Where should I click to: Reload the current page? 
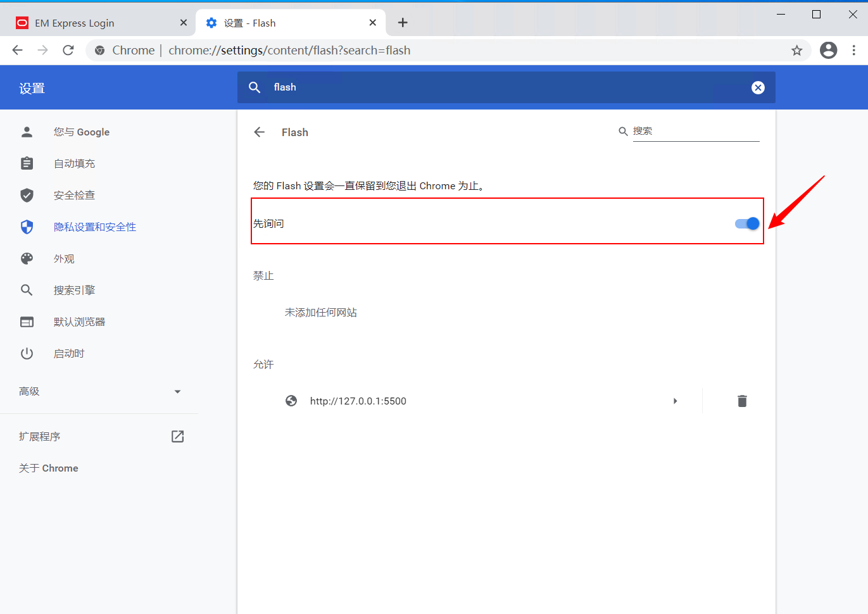68,51
